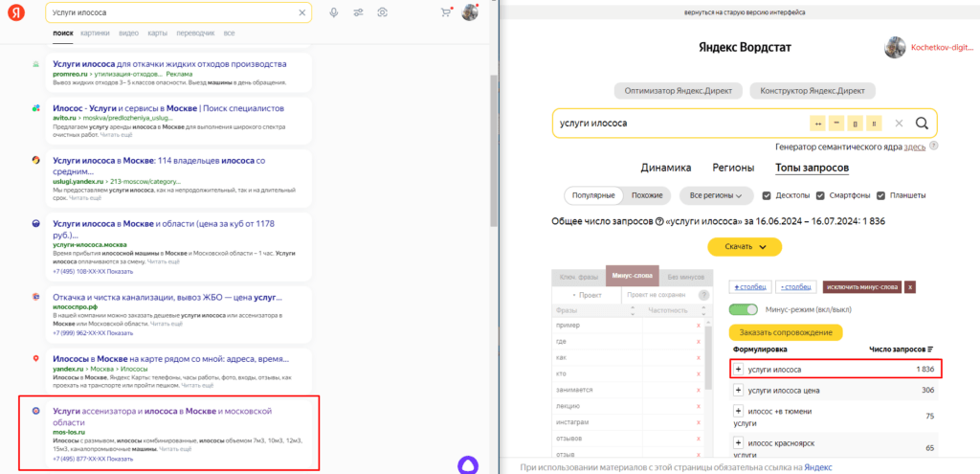Toggle Десктопы checkbox

(x=767, y=195)
